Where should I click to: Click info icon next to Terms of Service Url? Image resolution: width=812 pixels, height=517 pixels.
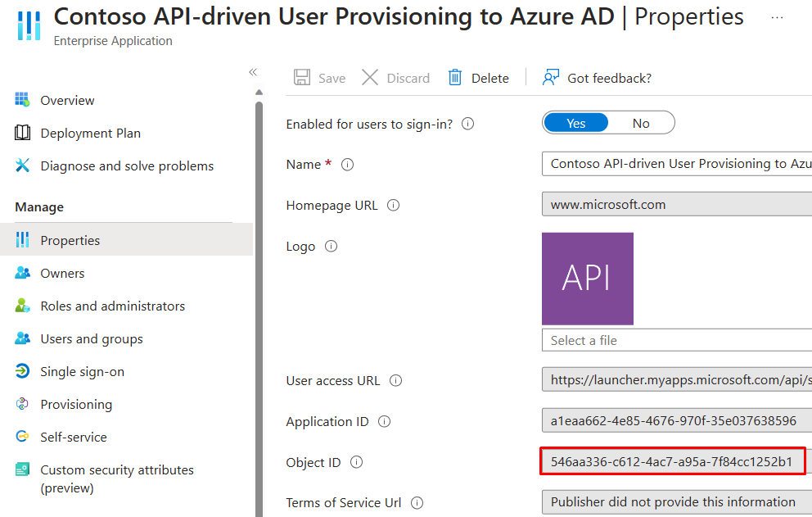[x=417, y=503]
